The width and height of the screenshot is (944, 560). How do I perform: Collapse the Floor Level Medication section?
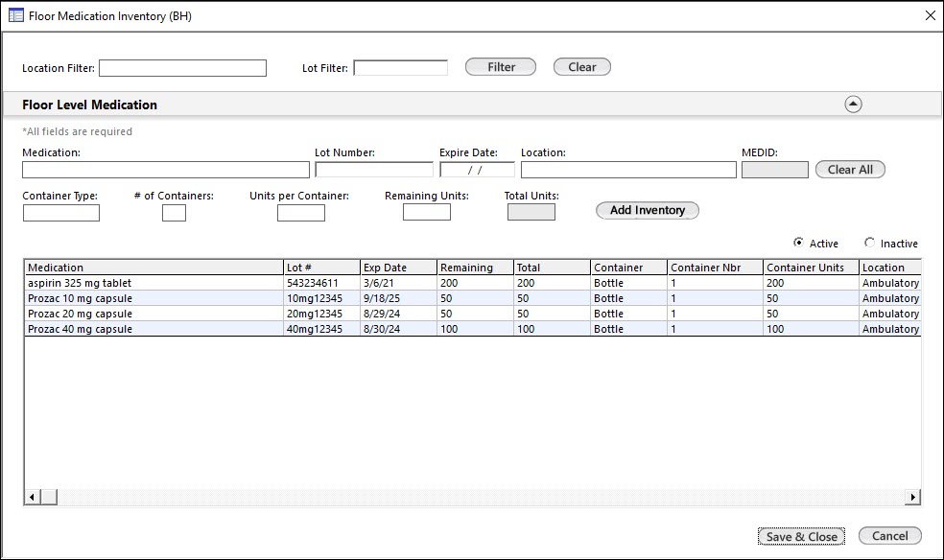[853, 105]
